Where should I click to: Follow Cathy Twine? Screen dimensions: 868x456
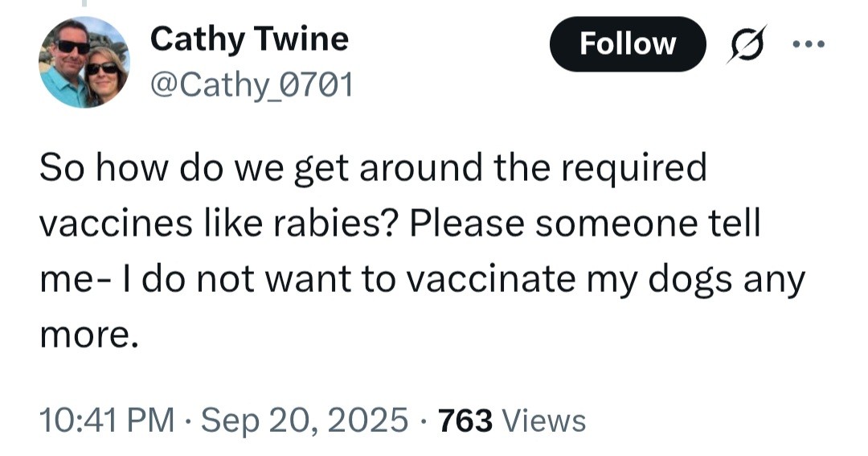(627, 44)
